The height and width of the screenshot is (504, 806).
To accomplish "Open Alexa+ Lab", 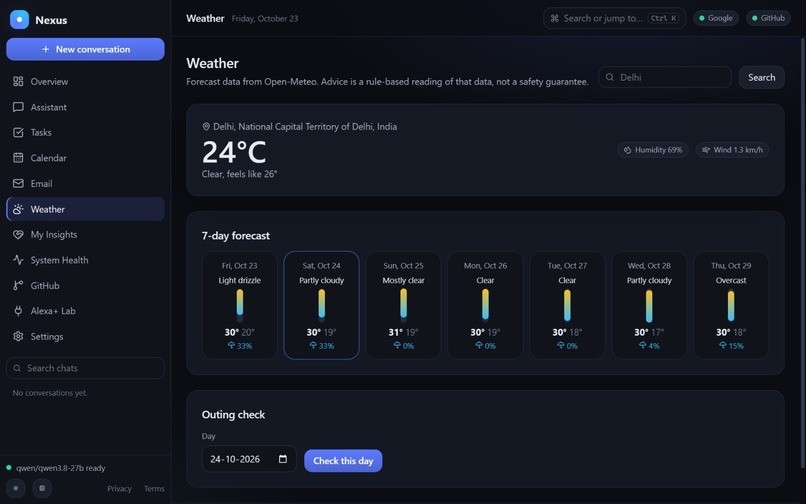I will point(85,311).
